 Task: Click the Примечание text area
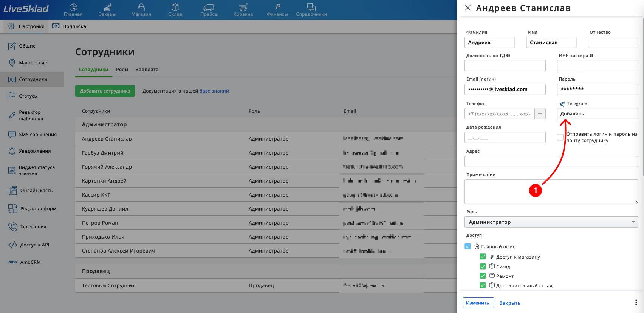[x=551, y=192]
